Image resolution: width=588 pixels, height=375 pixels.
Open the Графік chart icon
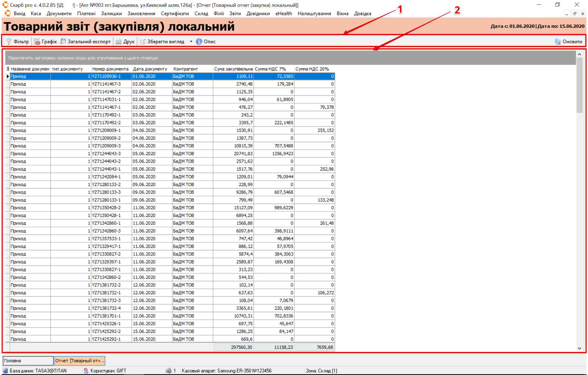tap(37, 41)
